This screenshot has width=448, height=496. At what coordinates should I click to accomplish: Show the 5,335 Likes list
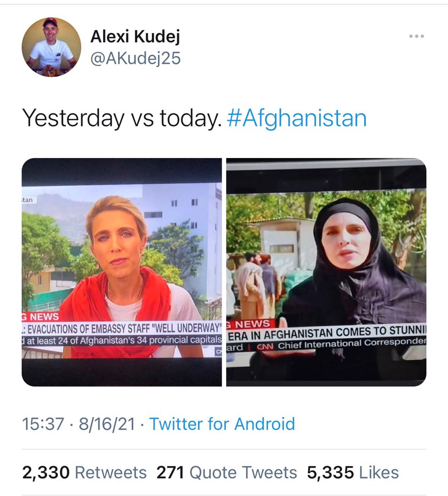point(353,473)
